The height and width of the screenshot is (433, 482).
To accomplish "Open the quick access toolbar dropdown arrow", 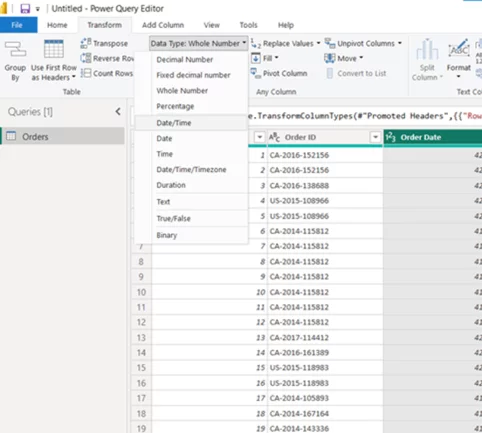I will coord(38,9).
